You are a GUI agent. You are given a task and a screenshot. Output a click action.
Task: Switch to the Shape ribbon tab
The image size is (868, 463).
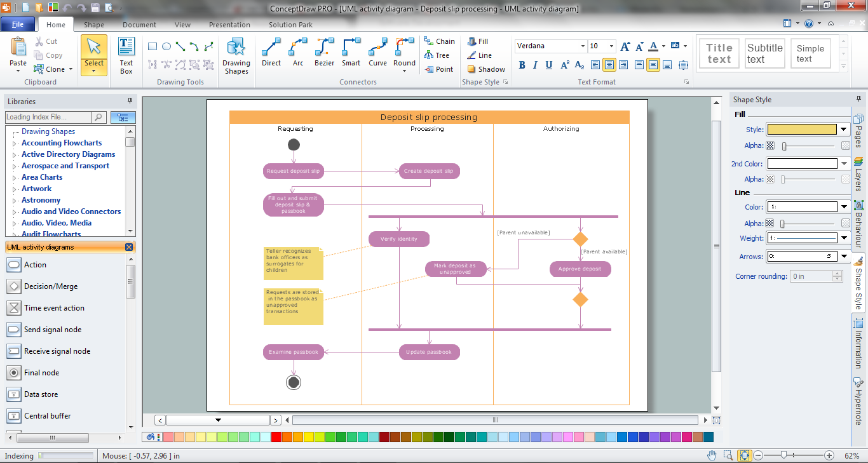point(94,25)
